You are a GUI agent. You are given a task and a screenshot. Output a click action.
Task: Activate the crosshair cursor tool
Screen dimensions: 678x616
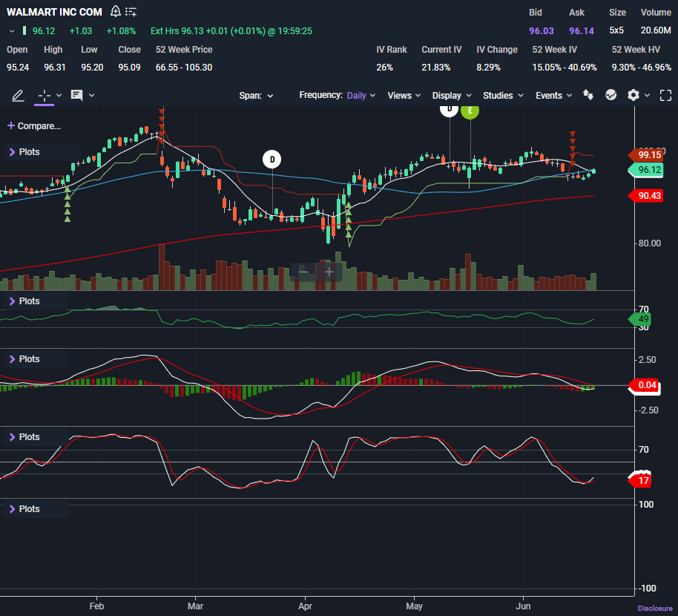tap(44, 95)
